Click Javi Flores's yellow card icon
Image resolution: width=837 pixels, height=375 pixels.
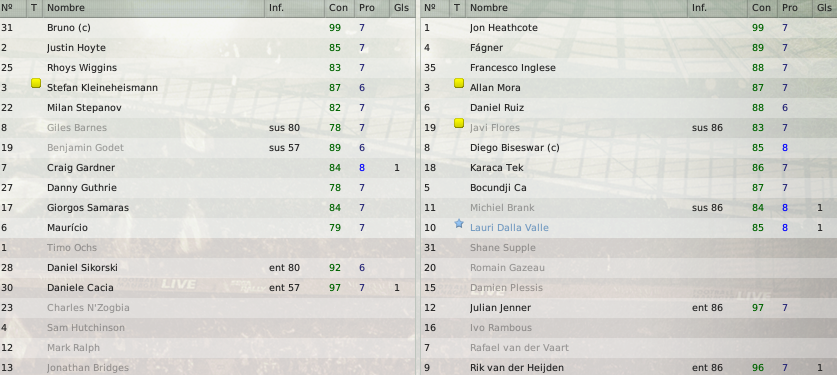[459, 123]
